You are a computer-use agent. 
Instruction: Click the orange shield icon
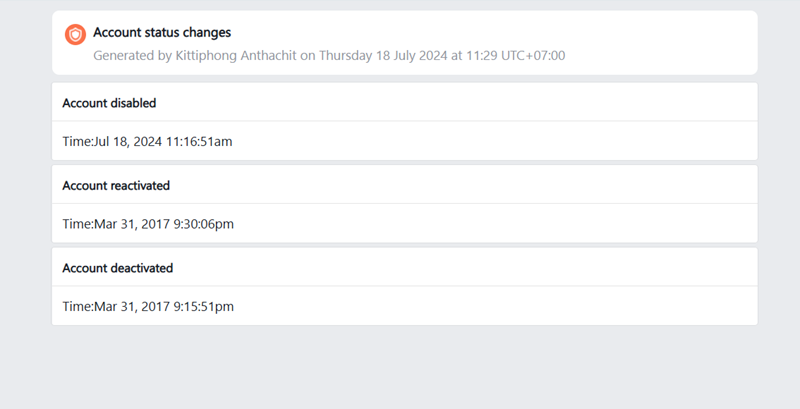click(x=75, y=35)
